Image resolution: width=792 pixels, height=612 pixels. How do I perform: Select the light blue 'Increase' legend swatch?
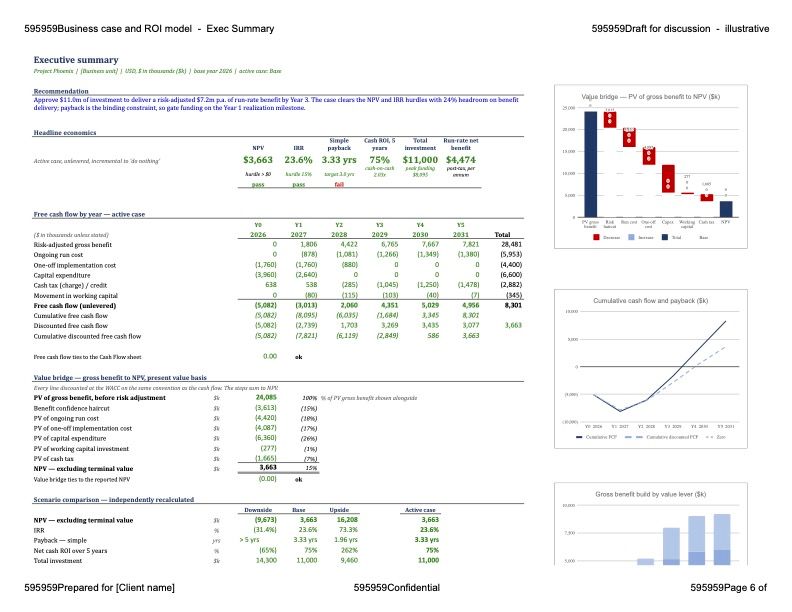tap(631, 237)
